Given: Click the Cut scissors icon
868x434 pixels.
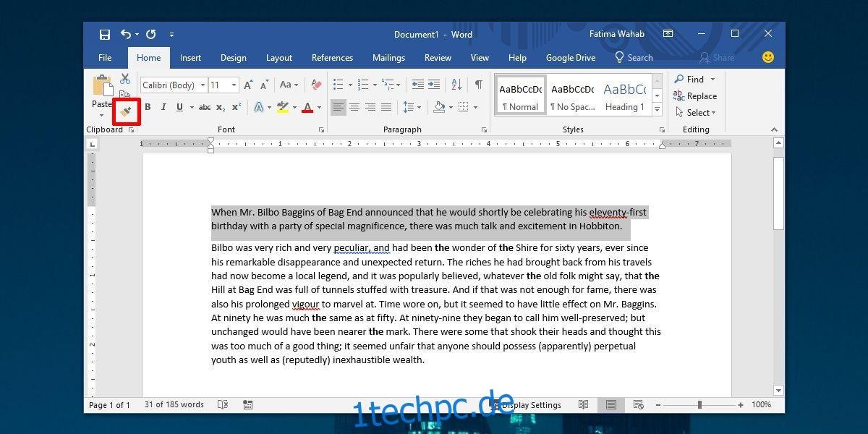Looking at the screenshot, I should click(x=125, y=79).
